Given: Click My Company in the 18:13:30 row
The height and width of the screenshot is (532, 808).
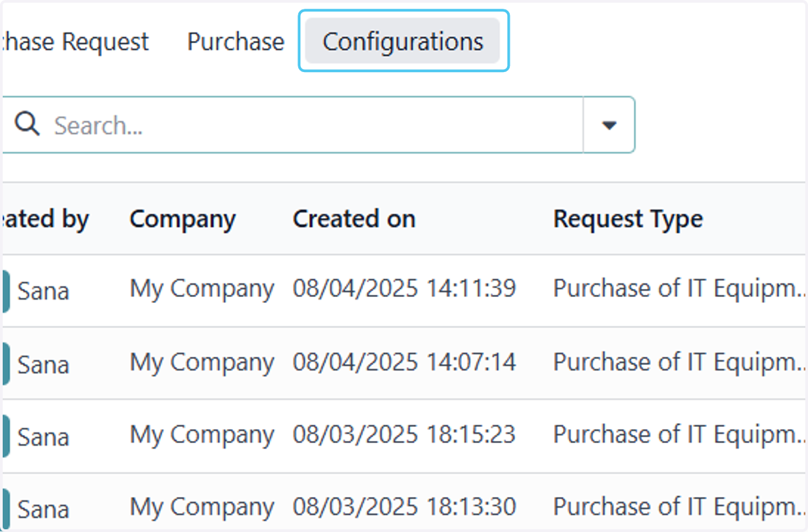Looking at the screenshot, I should (202, 507).
